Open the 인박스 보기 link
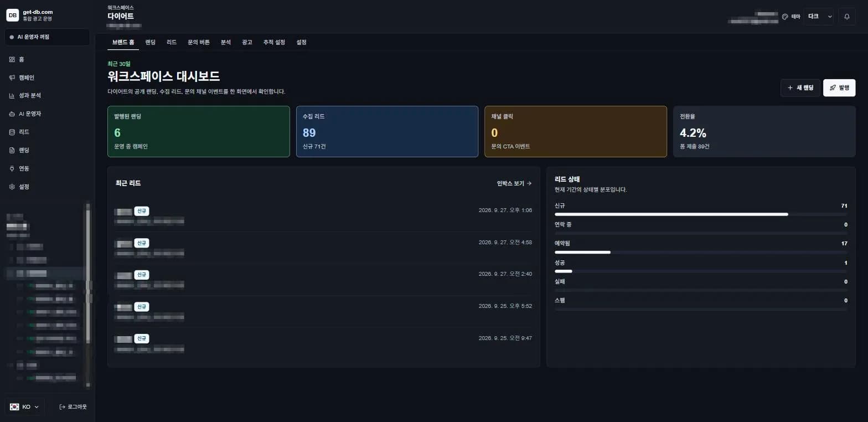 click(514, 183)
